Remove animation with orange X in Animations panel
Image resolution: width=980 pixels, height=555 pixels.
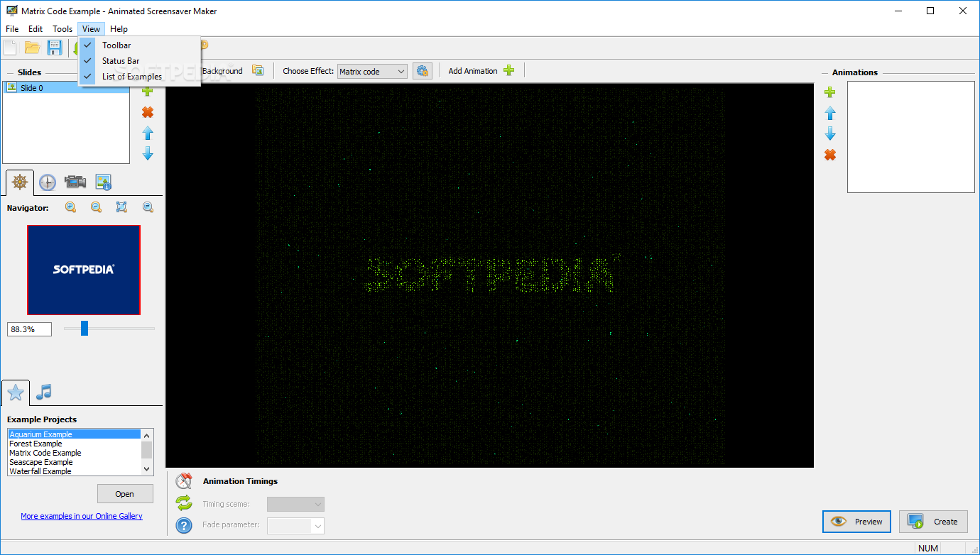[x=829, y=155]
